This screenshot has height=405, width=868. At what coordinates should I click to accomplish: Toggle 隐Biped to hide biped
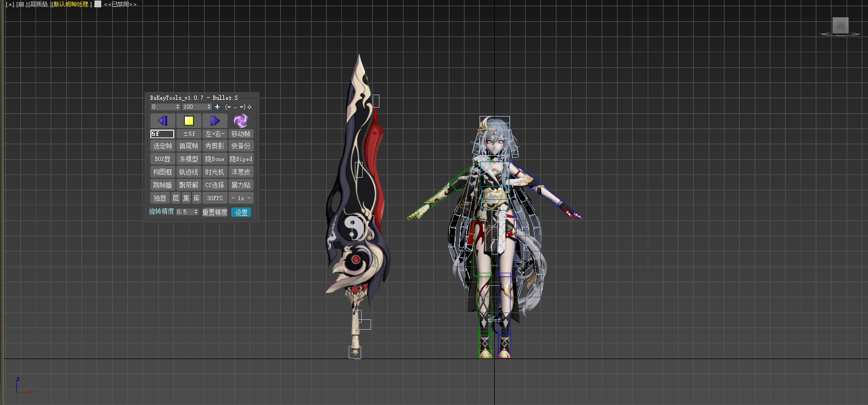(241, 159)
